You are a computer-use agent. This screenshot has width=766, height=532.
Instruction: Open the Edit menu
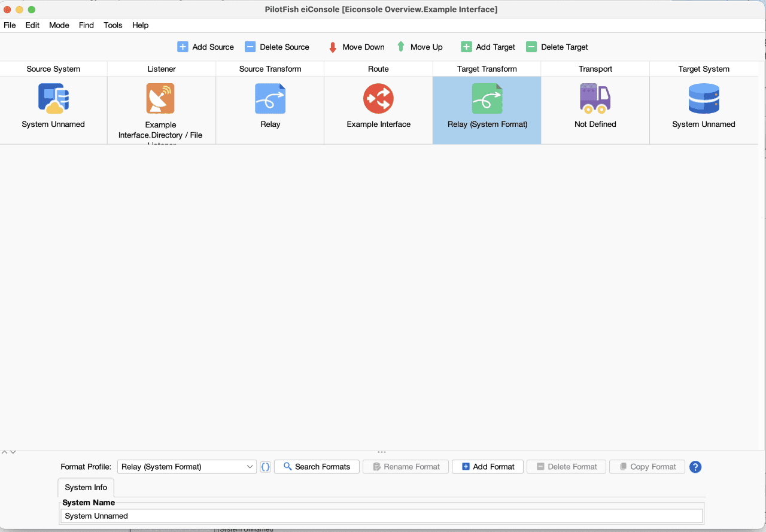pos(32,25)
